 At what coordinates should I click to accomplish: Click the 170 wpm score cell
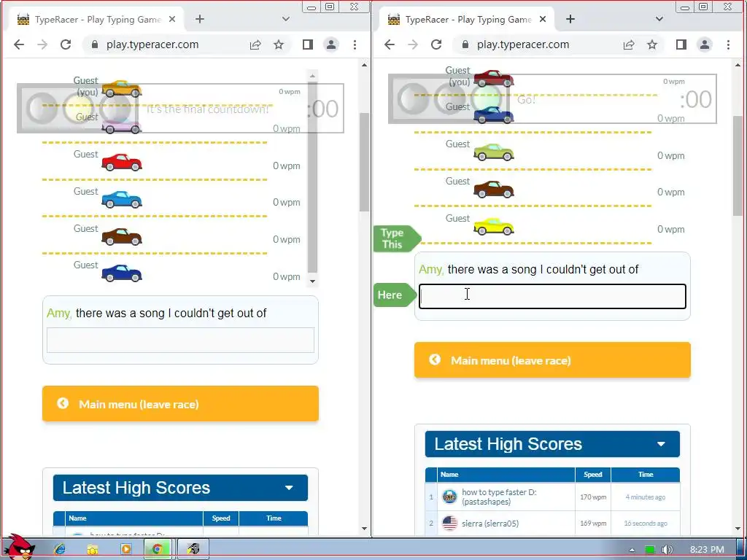pyautogui.click(x=593, y=497)
